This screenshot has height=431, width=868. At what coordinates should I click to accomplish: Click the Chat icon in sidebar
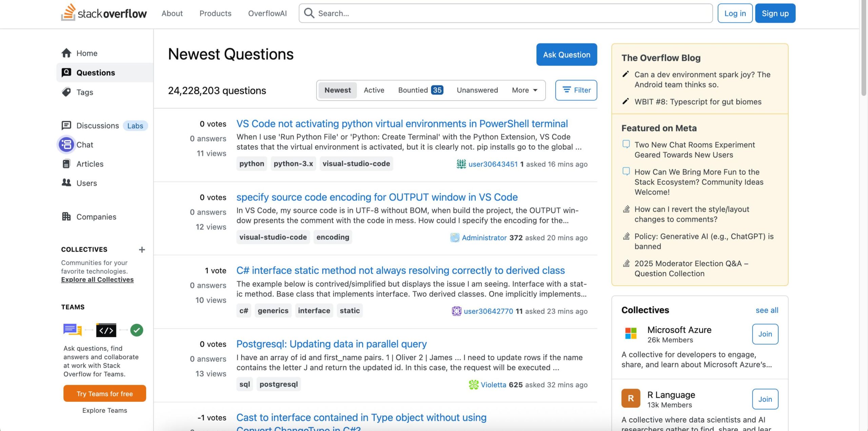tap(66, 145)
